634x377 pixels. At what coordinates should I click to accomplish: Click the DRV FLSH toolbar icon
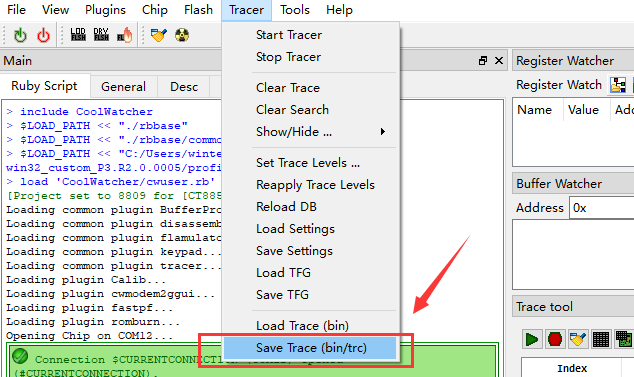[x=101, y=35]
